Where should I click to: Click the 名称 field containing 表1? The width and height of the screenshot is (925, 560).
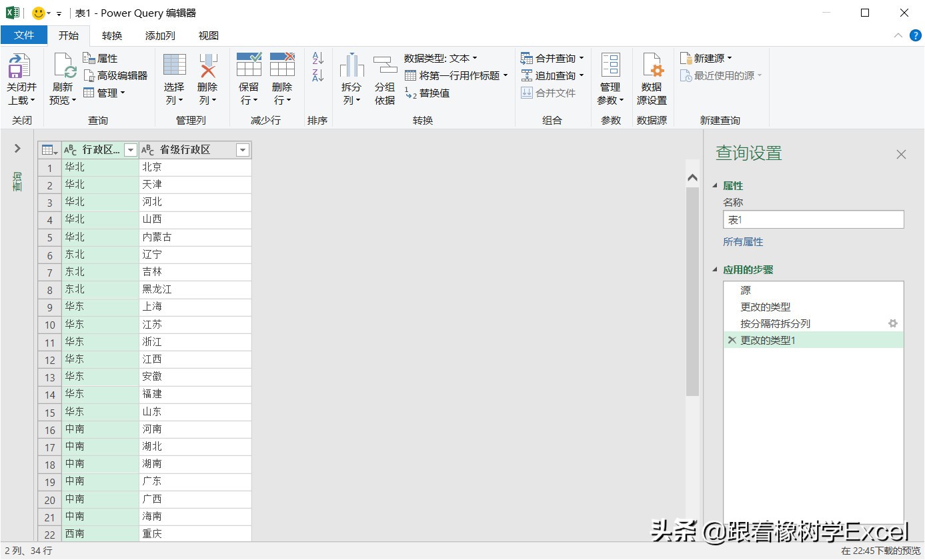click(x=813, y=219)
